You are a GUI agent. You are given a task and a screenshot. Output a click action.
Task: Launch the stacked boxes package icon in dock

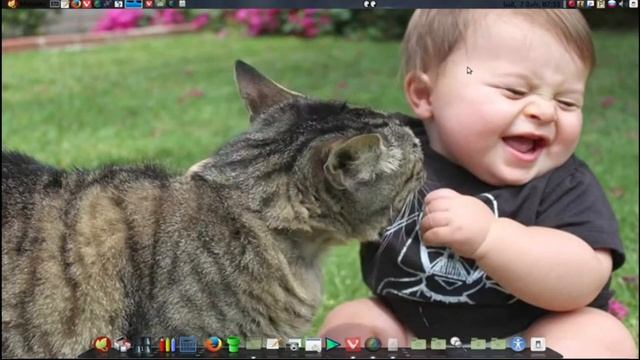122,345
